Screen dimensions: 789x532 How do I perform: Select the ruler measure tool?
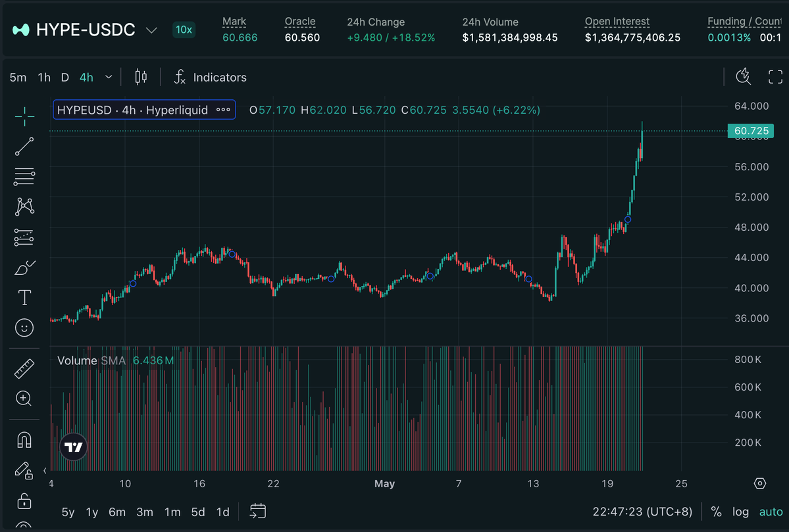[x=24, y=368]
